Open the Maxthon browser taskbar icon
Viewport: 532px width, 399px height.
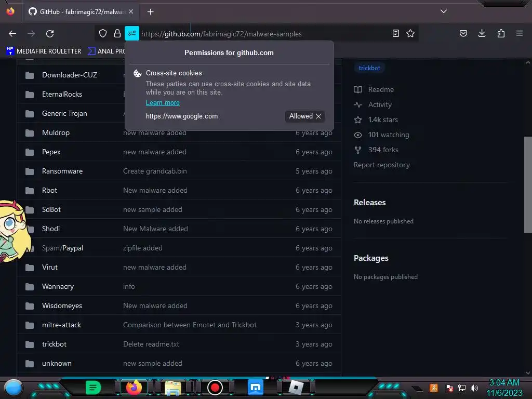256,388
